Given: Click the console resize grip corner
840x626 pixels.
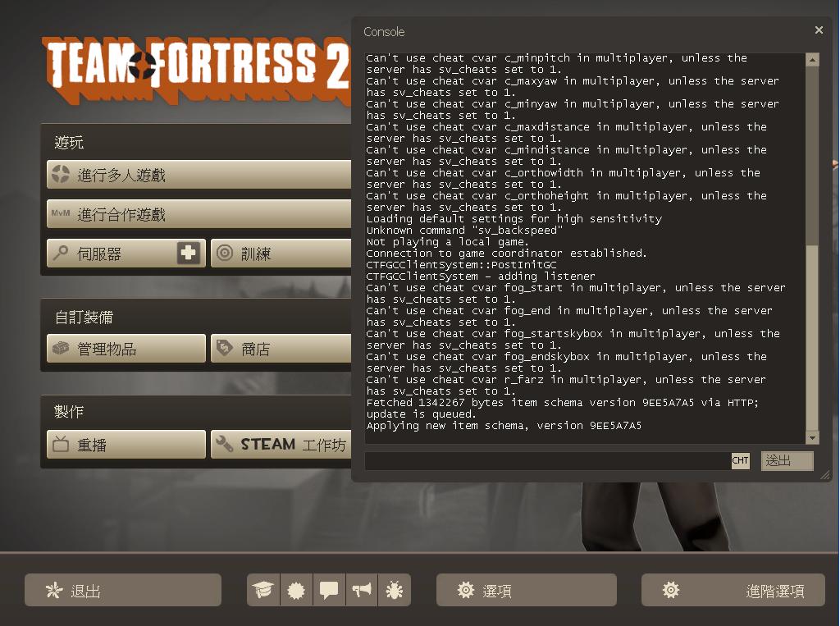Looking at the screenshot, I should click(x=825, y=475).
